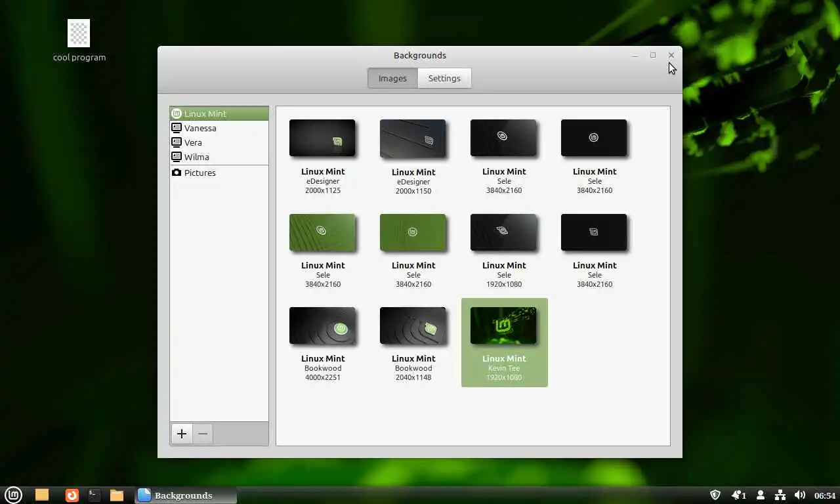
Task: Open the Pictures folder in sidebar
Action: (x=219, y=173)
